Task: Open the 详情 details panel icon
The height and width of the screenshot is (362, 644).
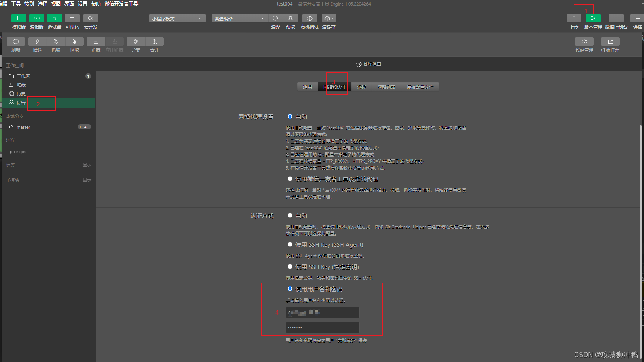Action: click(637, 18)
